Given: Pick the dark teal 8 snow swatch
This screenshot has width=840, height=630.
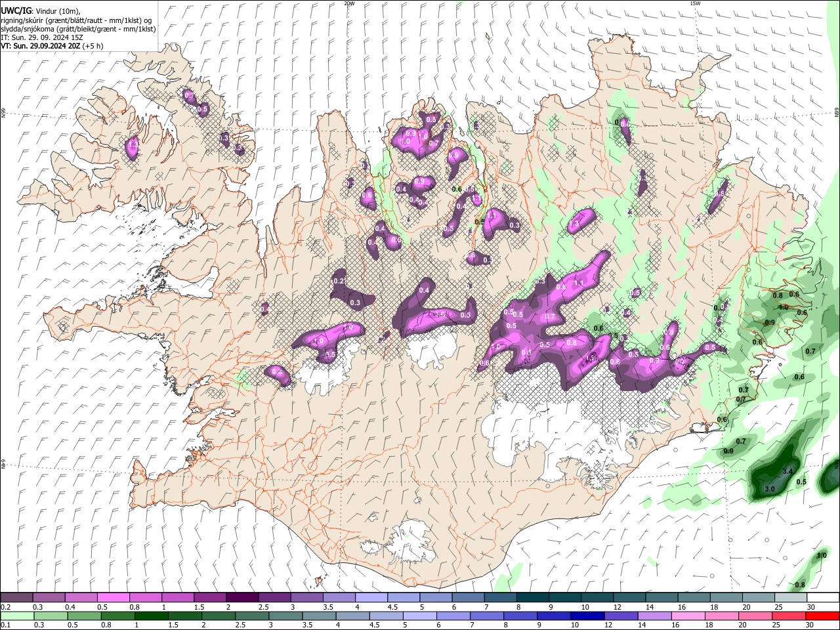Looking at the screenshot, I should point(533,598).
